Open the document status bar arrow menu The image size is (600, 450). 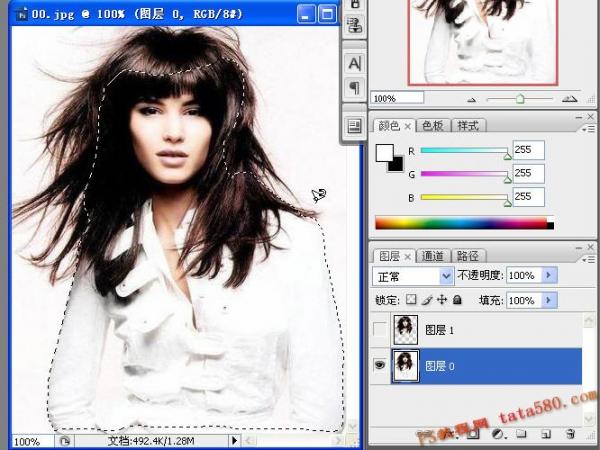point(235,440)
